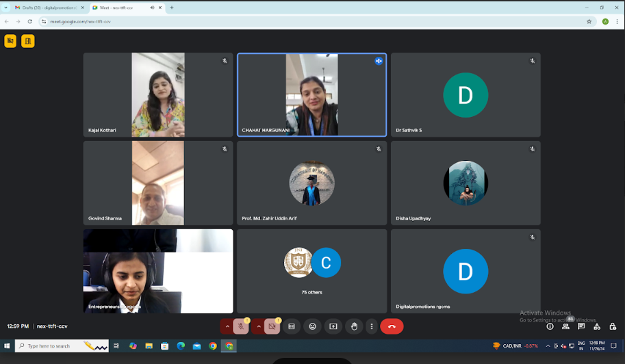Expand audio settings arrow beside microphone
The width and height of the screenshot is (625, 364).
tap(227, 326)
